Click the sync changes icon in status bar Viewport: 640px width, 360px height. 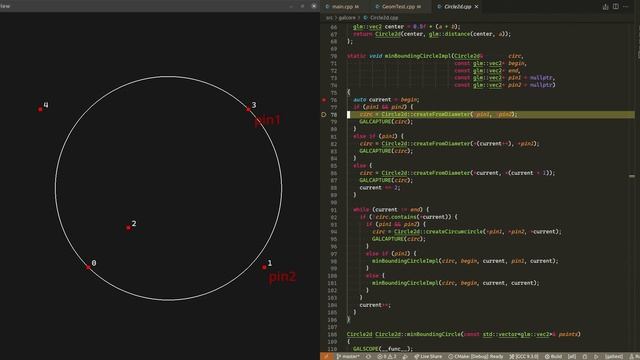369,356
